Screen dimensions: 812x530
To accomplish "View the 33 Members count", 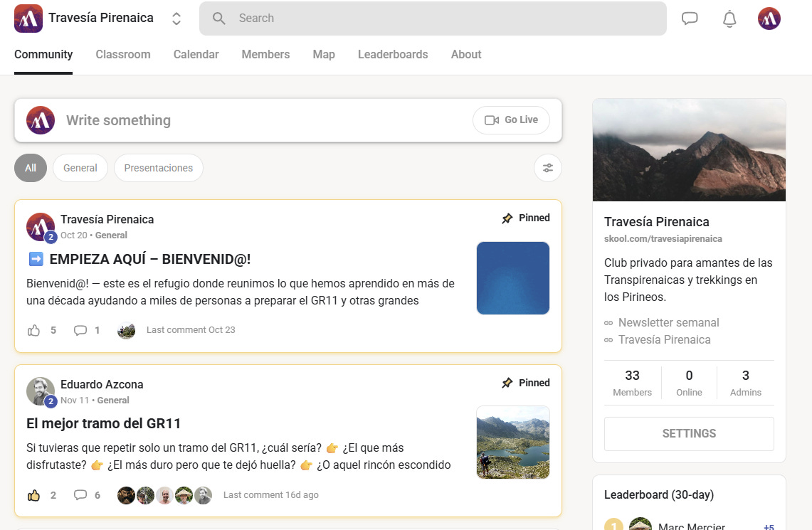I will pos(632,383).
